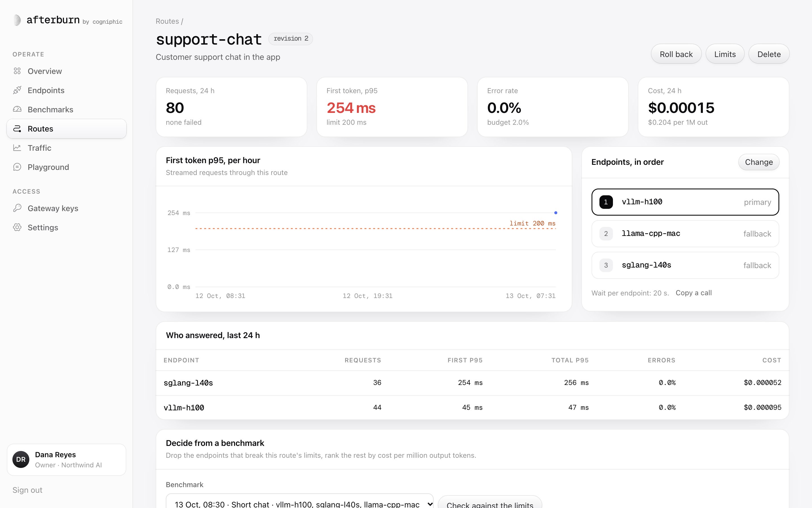Go to the Endpoints section
The image size is (812, 508).
tap(67, 90)
